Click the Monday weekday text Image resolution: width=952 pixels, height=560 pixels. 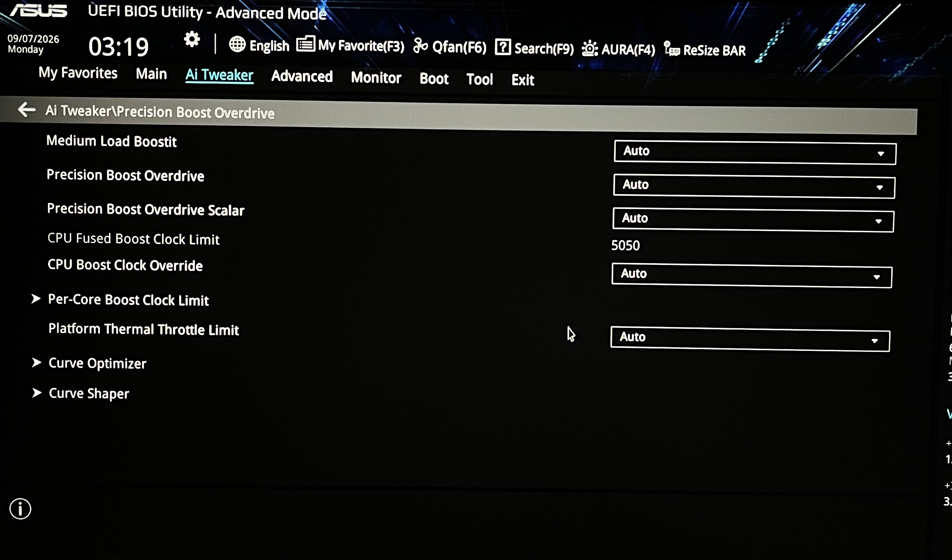click(x=26, y=50)
